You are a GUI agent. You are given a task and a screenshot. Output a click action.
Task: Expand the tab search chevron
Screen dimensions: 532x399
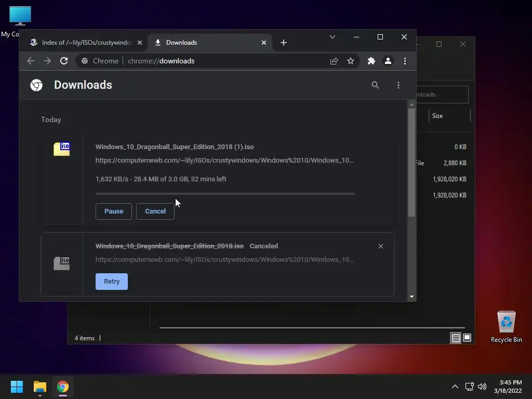(x=332, y=37)
